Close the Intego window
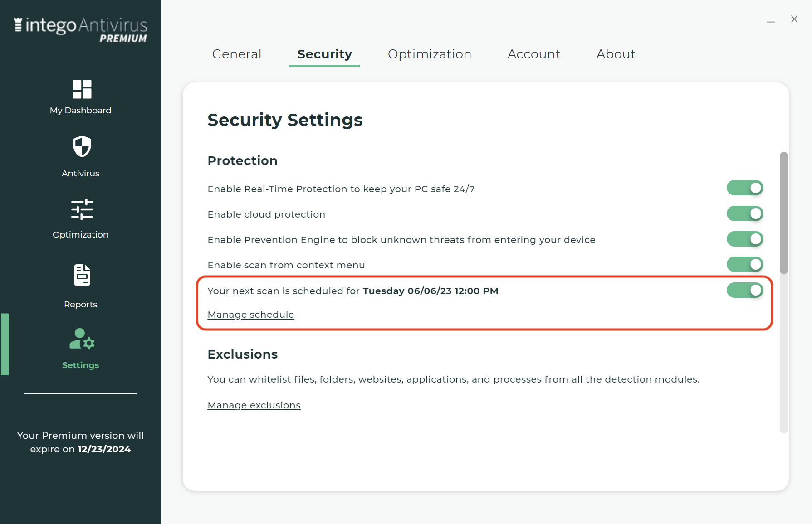This screenshot has height=524, width=812. point(794,19)
